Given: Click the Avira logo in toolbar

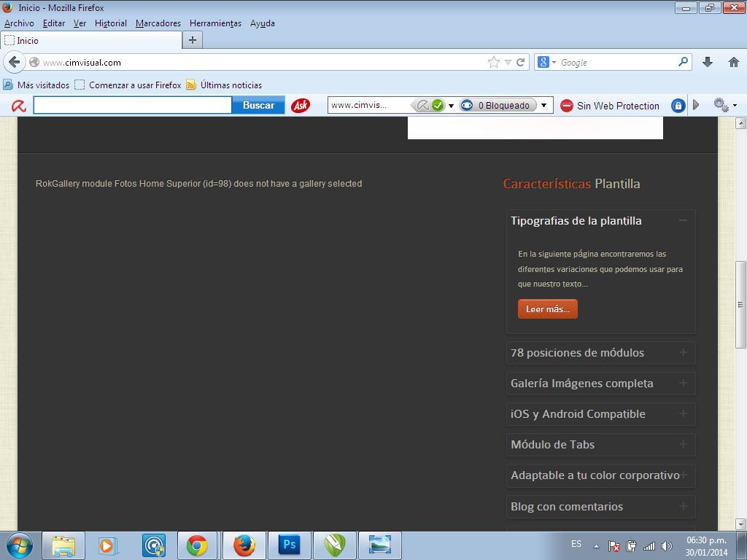Looking at the screenshot, I should click(19, 106).
